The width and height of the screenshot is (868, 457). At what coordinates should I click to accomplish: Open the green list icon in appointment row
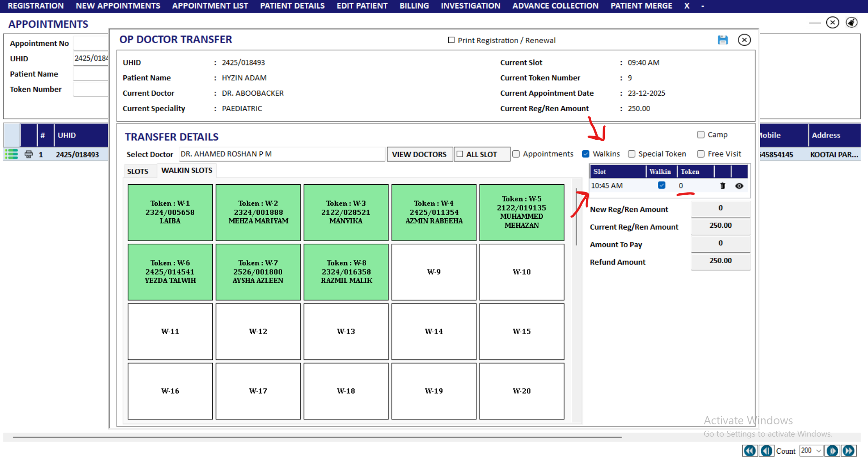(x=11, y=154)
